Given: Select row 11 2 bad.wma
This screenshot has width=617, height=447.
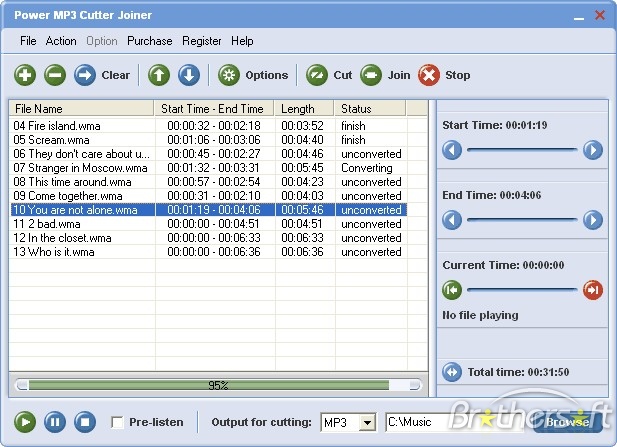Looking at the screenshot, I should pyautogui.click(x=209, y=224).
